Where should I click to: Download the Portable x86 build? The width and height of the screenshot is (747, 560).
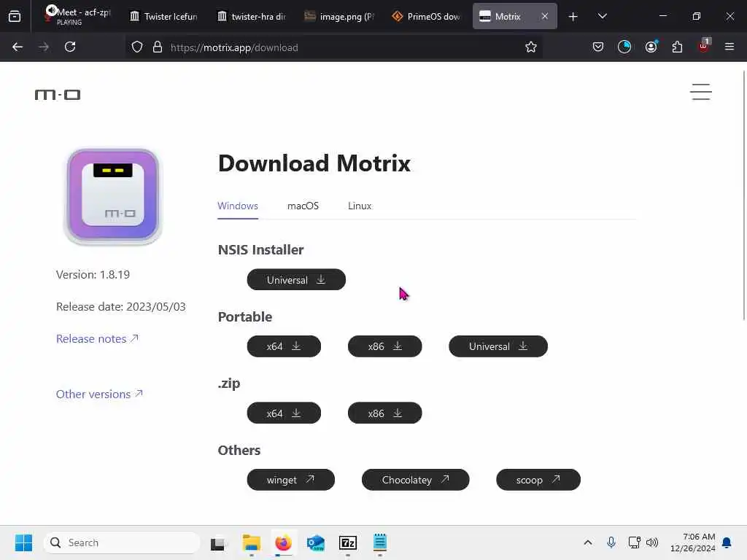click(385, 346)
